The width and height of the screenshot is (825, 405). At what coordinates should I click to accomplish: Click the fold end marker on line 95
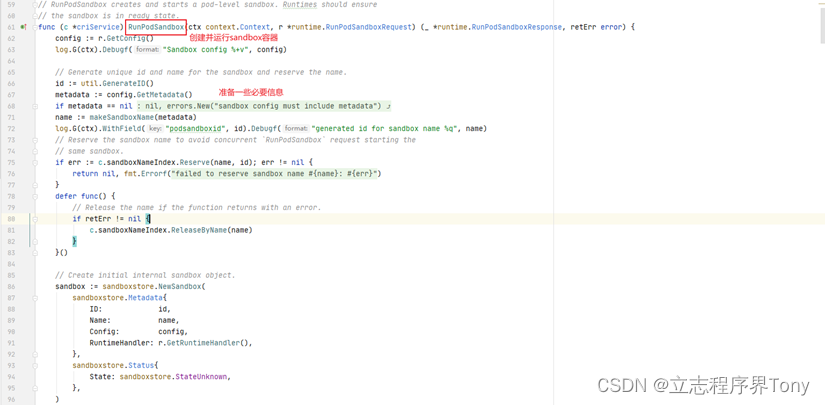pos(35,388)
